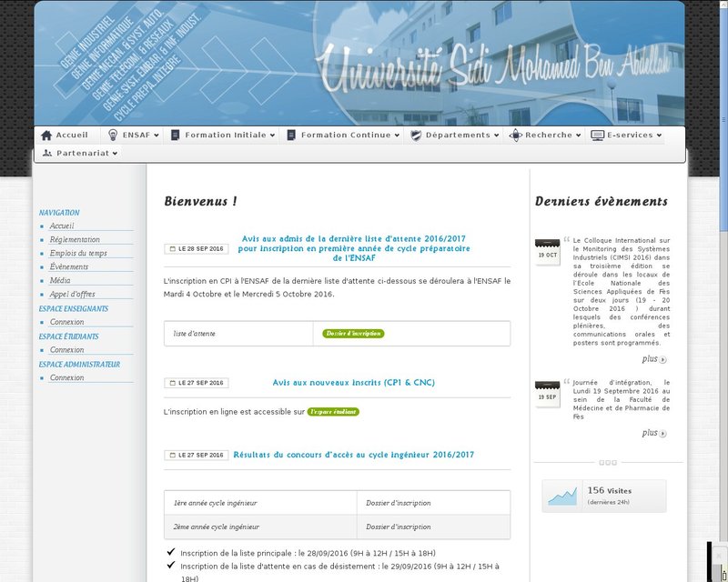The width and height of the screenshot is (728, 582).
Task: Expand the Formation Initiale dropdown arrow
Action: pyautogui.click(x=272, y=135)
